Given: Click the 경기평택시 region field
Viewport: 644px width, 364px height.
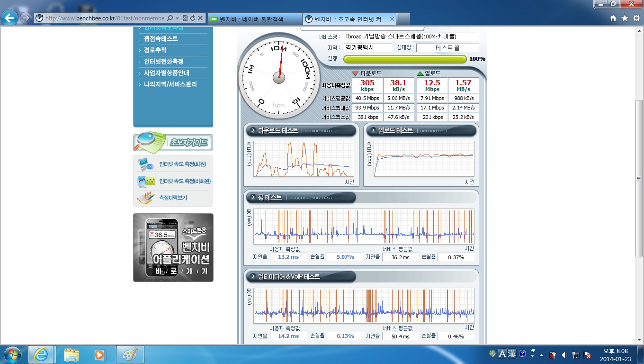Looking at the screenshot, I should (x=368, y=48).
